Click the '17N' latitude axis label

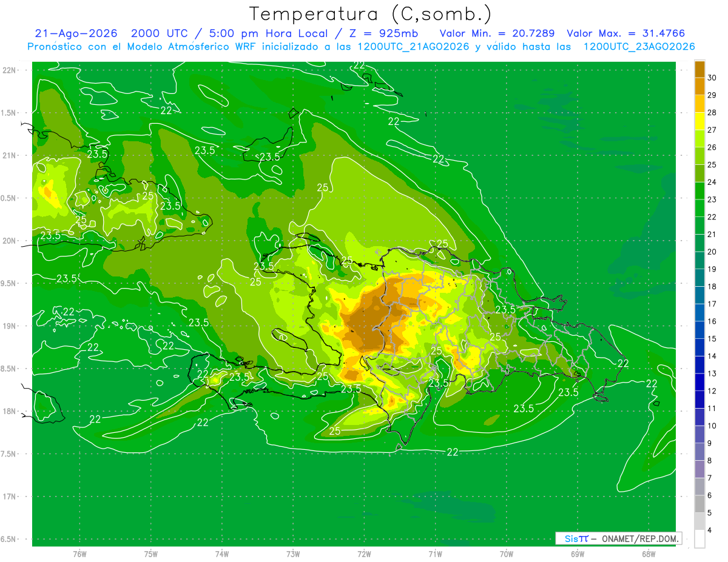coord(10,497)
